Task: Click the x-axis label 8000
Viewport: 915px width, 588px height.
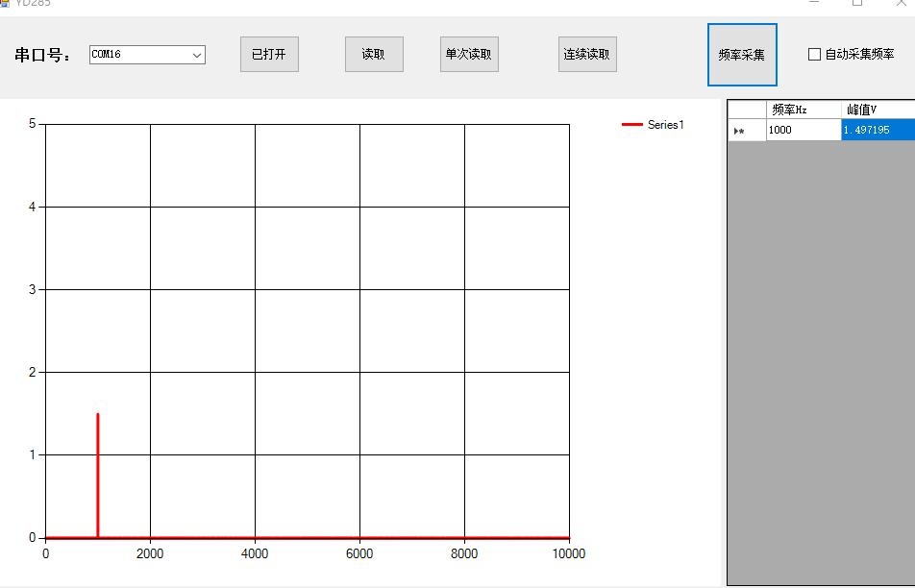Action: (x=464, y=553)
